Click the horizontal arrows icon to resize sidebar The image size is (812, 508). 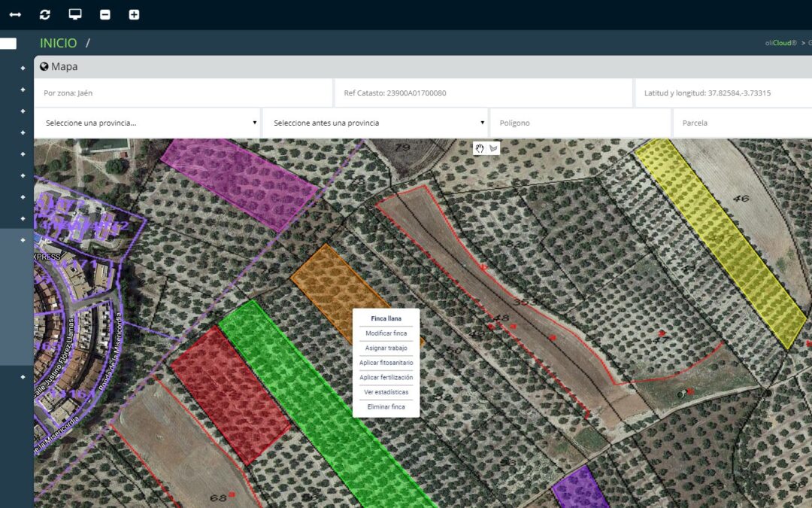point(15,14)
